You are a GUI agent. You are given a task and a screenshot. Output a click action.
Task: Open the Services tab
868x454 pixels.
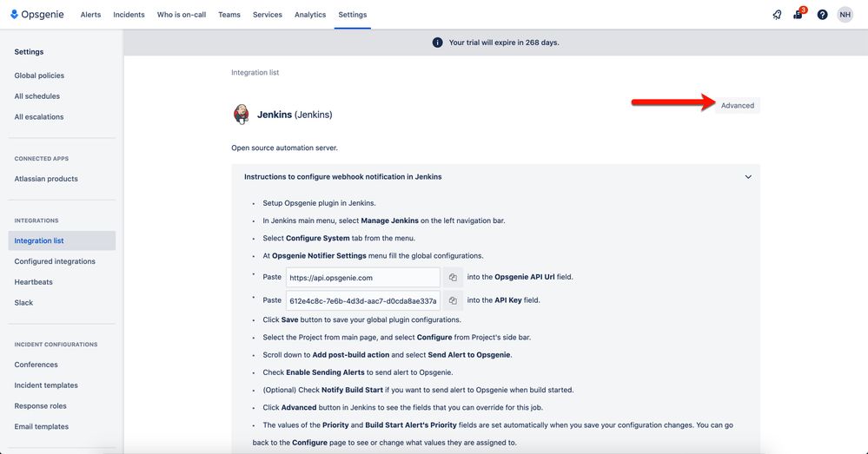click(268, 15)
